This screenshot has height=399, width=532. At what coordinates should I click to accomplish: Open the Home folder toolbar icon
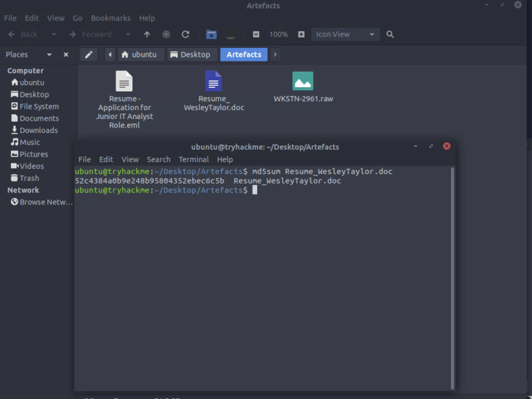click(211, 34)
